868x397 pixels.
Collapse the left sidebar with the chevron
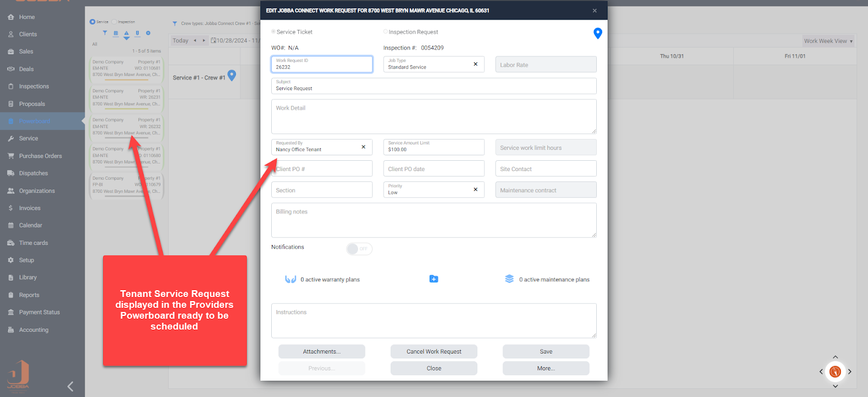tap(70, 386)
